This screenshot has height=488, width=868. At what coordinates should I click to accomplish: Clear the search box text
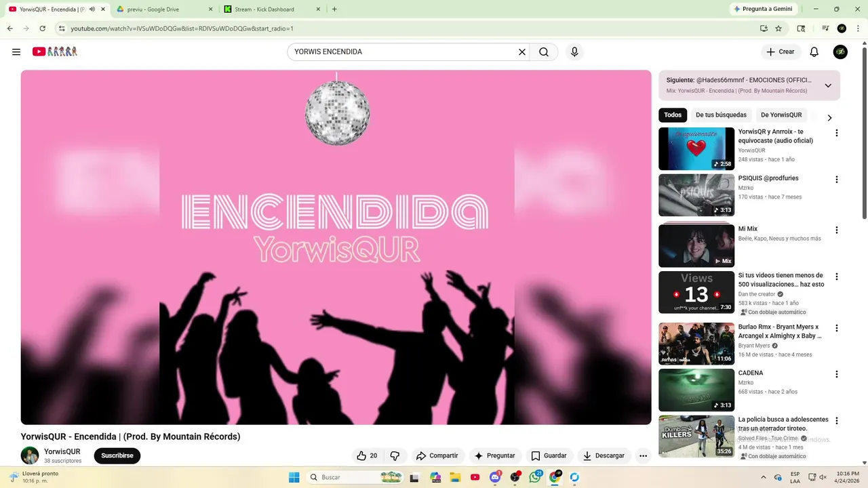[522, 52]
